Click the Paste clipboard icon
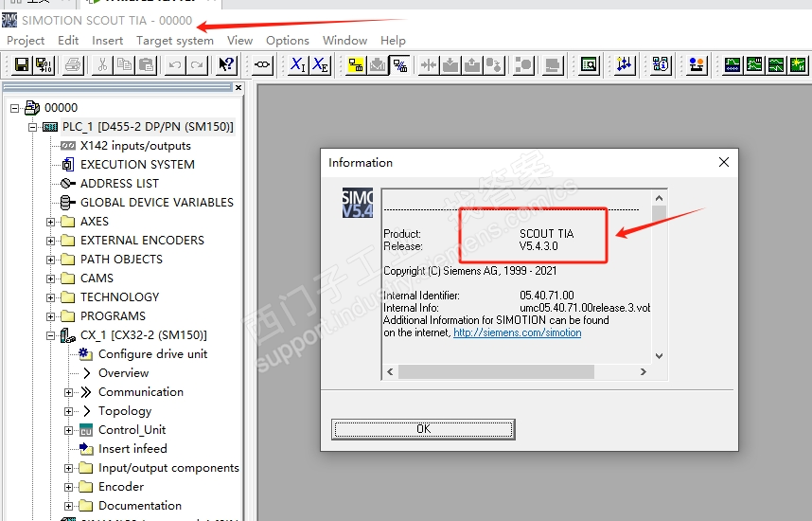Screen dimensions: 812x521 pyautogui.click(x=146, y=64)
